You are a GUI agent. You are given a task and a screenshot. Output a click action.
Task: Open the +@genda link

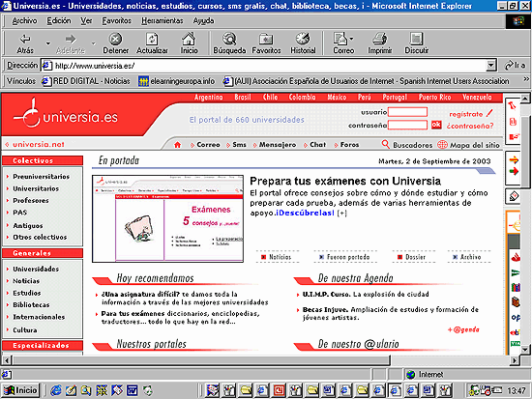[x=463, y=329]
